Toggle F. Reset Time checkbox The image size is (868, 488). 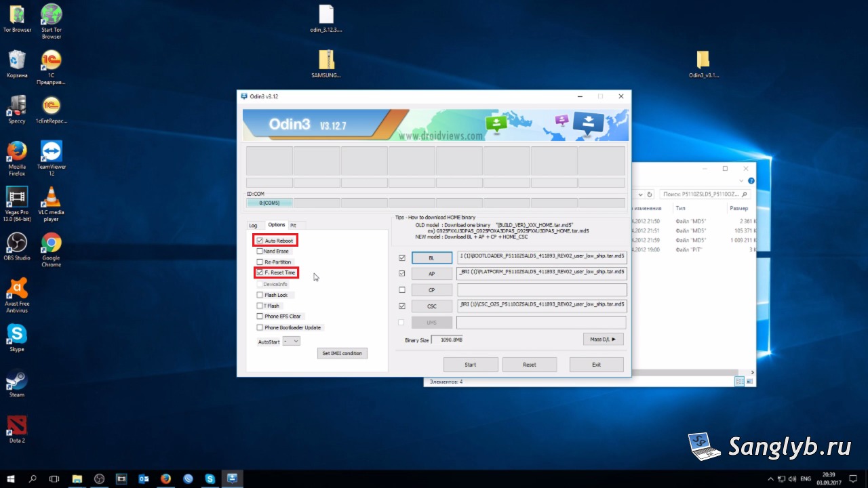[x=260, y=272]
